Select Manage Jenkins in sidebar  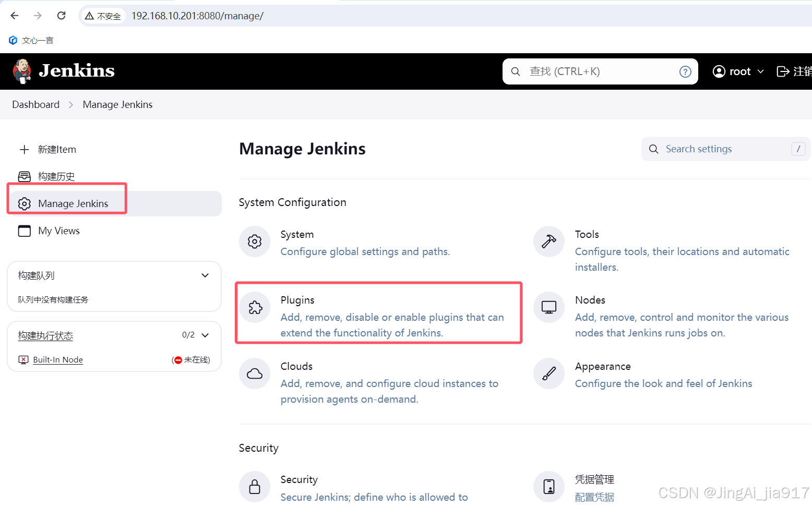coord(114,203)
